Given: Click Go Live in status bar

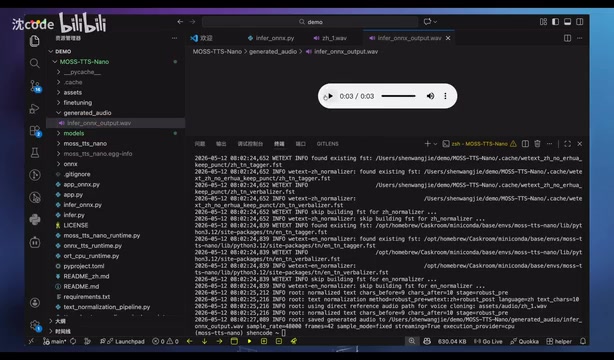Looking at the screenshot, I should tap(488, 341).
